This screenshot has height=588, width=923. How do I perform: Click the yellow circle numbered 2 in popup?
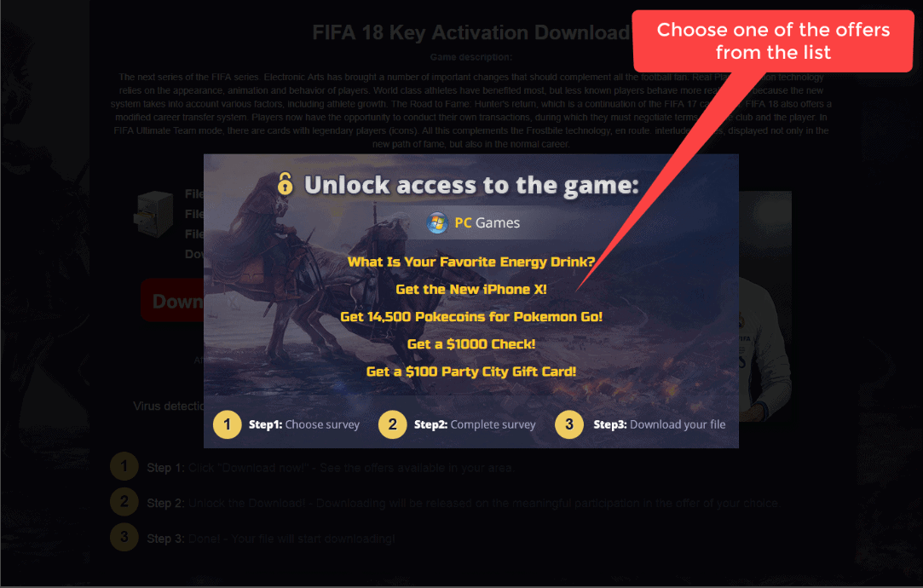pyautogui.click(x=393, y=424)
